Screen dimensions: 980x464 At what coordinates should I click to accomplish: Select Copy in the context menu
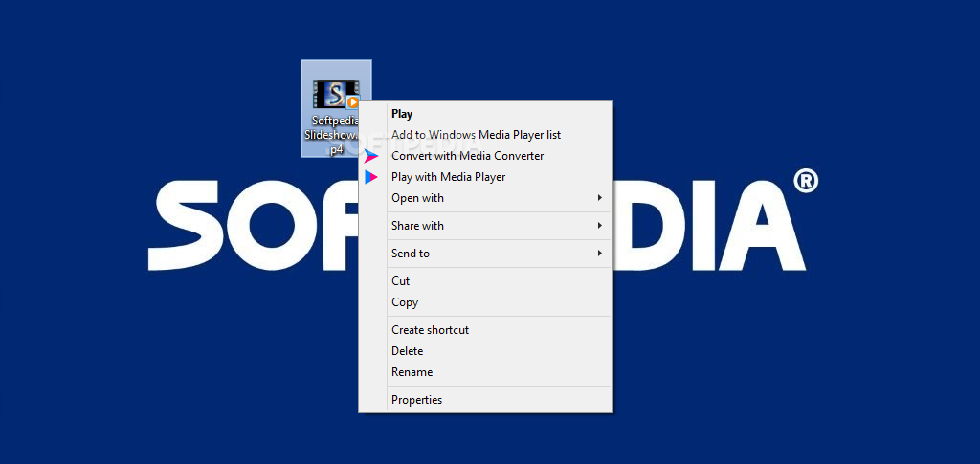[485, 302]
